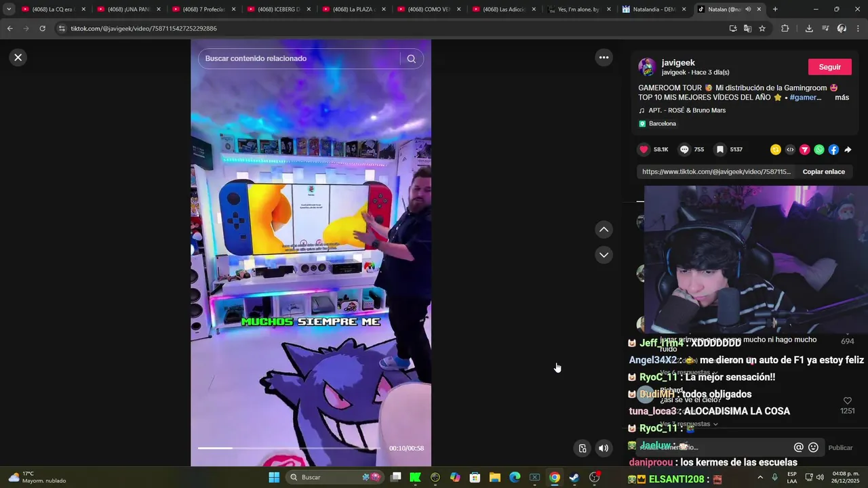
Task: Open comments via the speech bubble icon
Action: pyautogui.click(x=684, y=149)
